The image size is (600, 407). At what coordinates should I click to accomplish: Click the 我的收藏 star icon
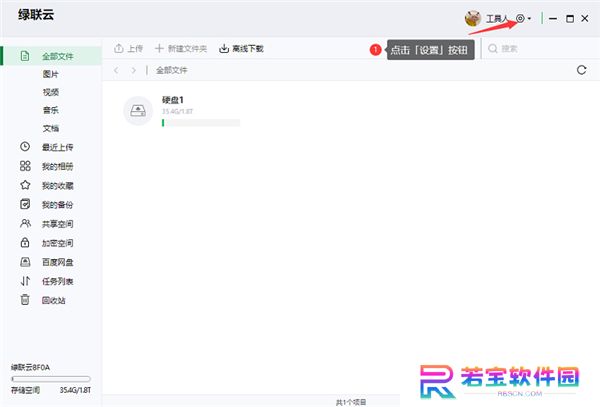(x=25, y=185)
